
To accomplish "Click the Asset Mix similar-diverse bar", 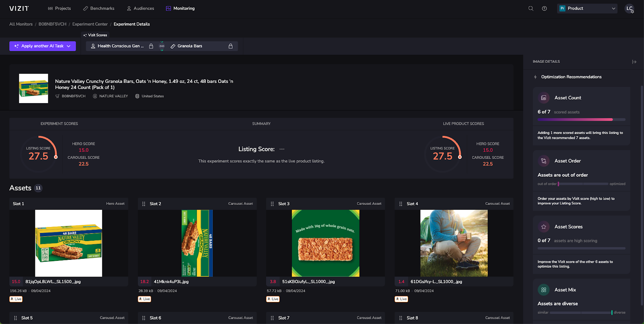I will [581, 313].
